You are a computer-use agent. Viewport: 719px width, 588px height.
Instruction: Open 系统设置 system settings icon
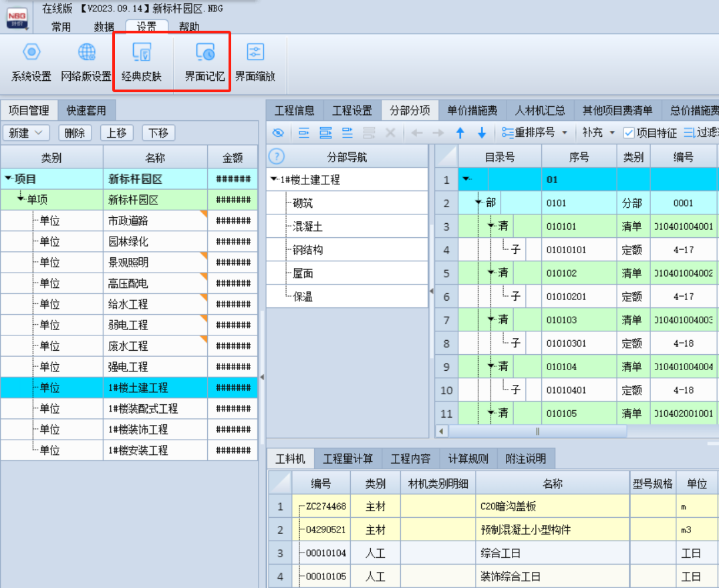(31, 52)
